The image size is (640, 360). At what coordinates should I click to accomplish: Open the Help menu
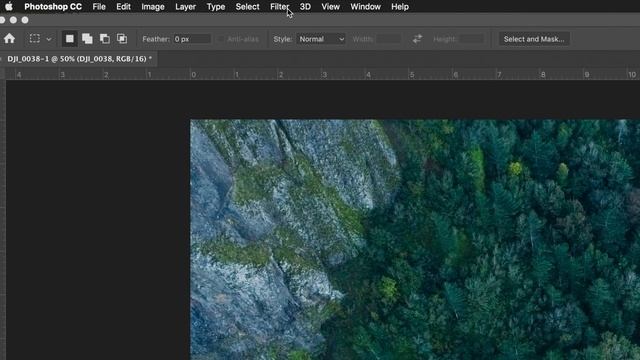400,7
